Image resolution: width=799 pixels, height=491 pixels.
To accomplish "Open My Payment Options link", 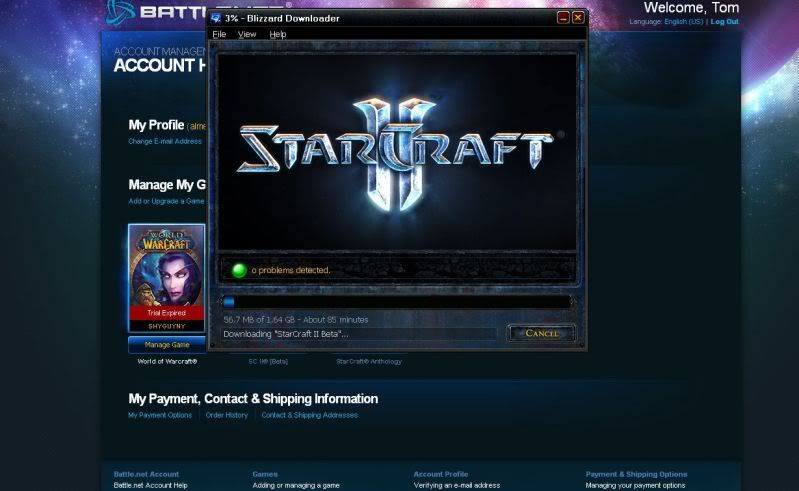I will pyautogui.click(x=160, y=415).
